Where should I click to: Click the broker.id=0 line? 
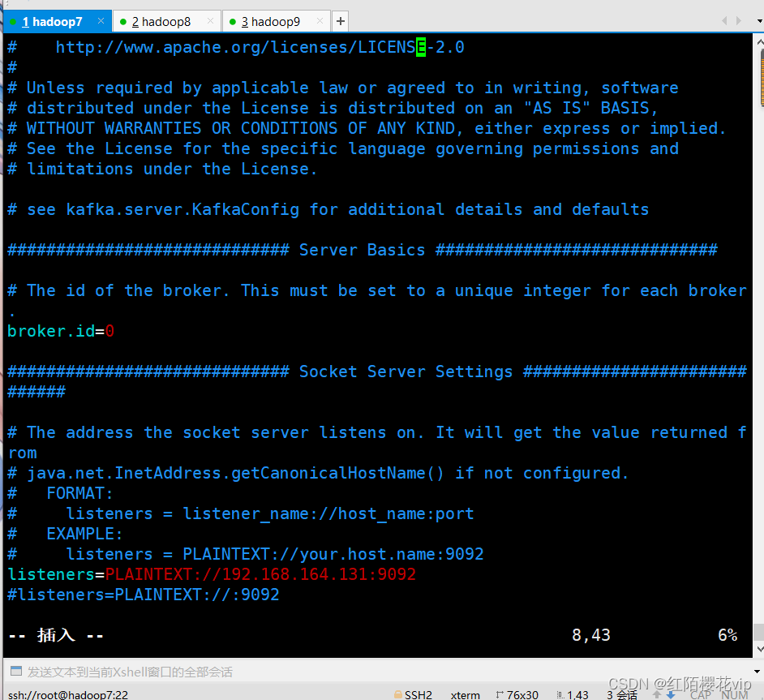point(61,331)
